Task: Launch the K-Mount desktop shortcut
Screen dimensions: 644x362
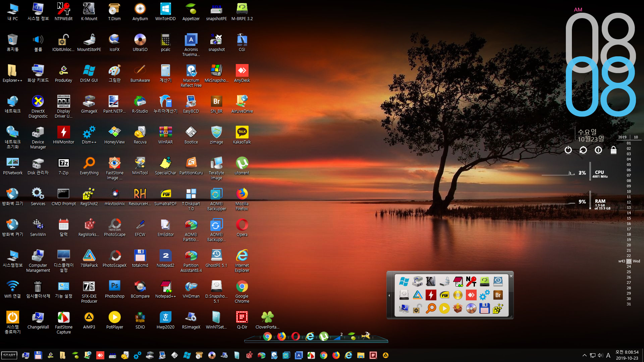Action: 89,11
